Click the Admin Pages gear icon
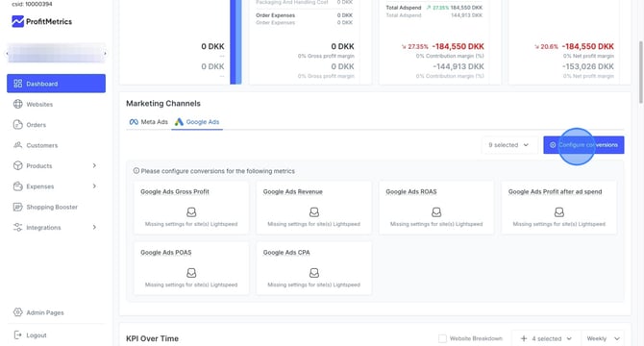 click(17, 312)
